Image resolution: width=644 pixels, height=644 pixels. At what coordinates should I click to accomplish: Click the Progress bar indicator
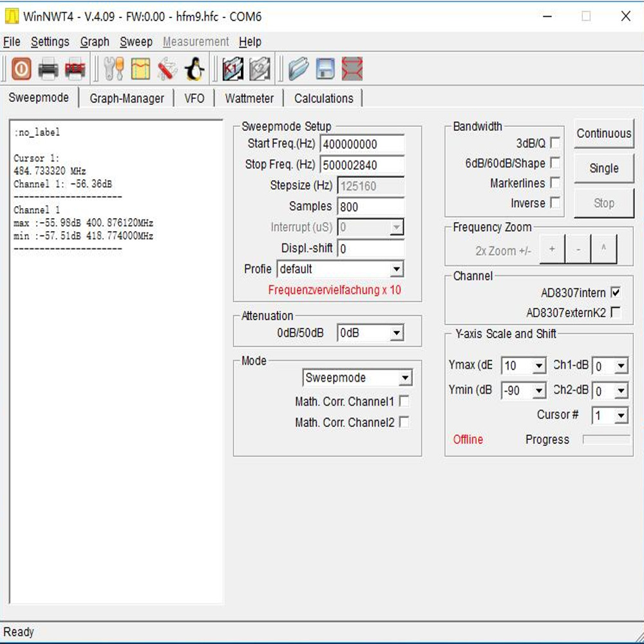pos(604,439)
